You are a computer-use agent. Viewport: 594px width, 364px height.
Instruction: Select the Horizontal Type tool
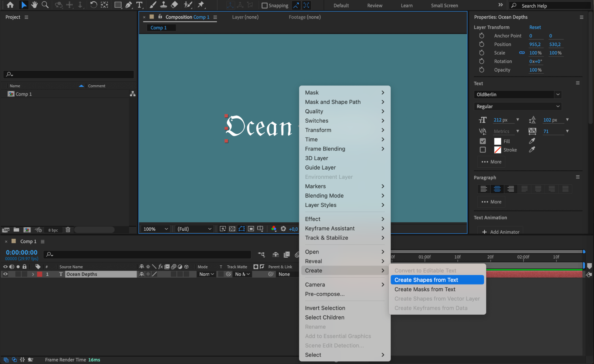[139, 5]
